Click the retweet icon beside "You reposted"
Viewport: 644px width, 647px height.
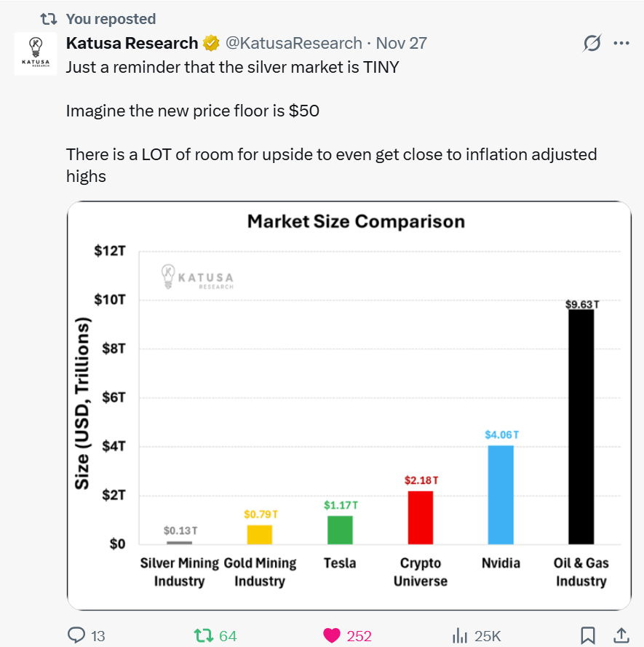pos(49,19)
